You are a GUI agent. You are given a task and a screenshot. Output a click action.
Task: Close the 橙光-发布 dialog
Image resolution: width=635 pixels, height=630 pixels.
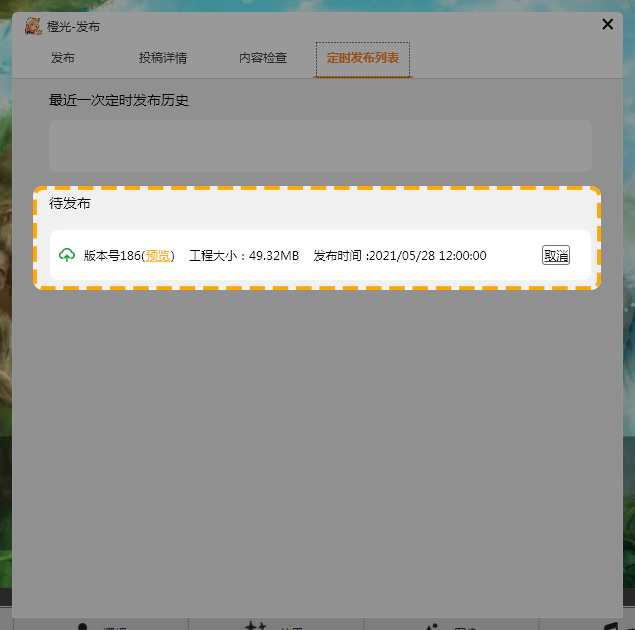pos(607,24)
